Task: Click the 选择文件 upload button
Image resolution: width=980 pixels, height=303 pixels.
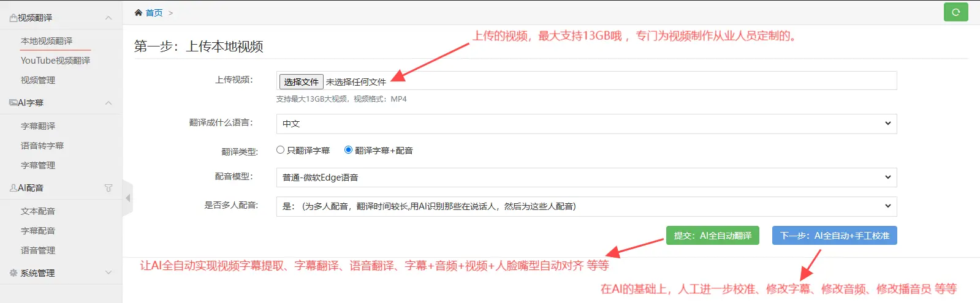Action: coord(301,81)
